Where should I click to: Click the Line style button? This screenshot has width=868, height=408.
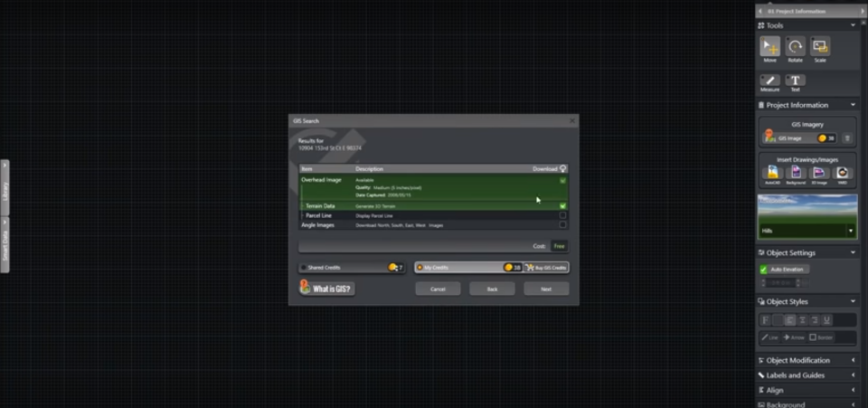pos(769,337)
